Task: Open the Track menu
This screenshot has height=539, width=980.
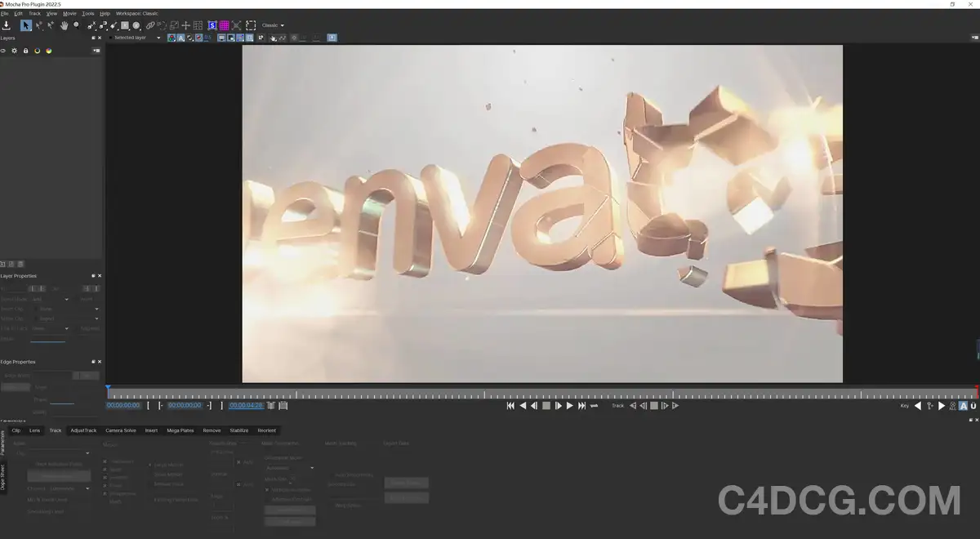Action: click(34, 14)
